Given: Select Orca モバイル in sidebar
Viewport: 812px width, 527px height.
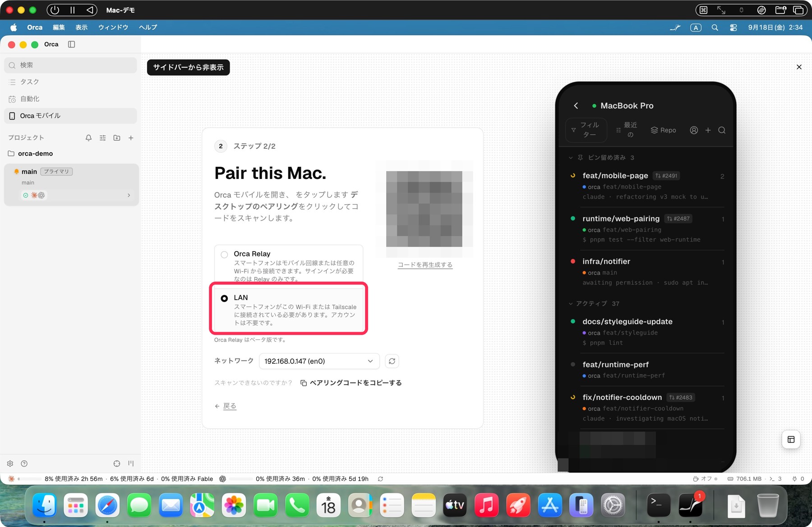Looking at the screenshot, I should coord(70,116).
